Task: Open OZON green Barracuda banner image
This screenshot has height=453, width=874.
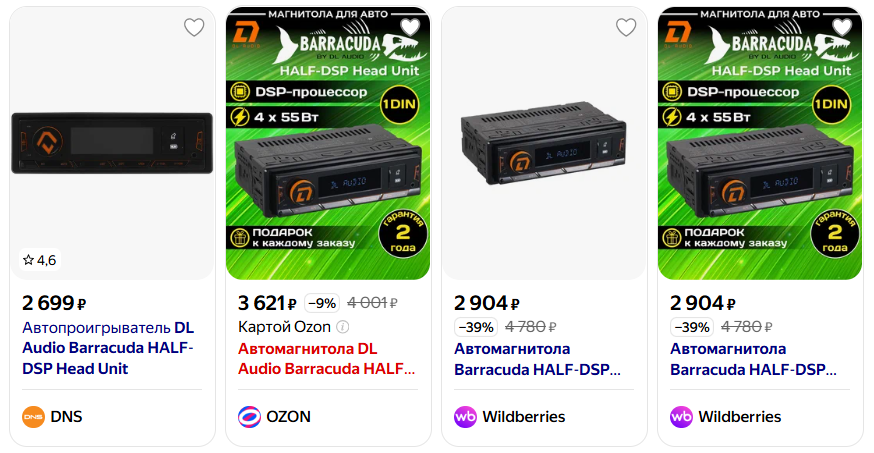Action: [328, 143]
